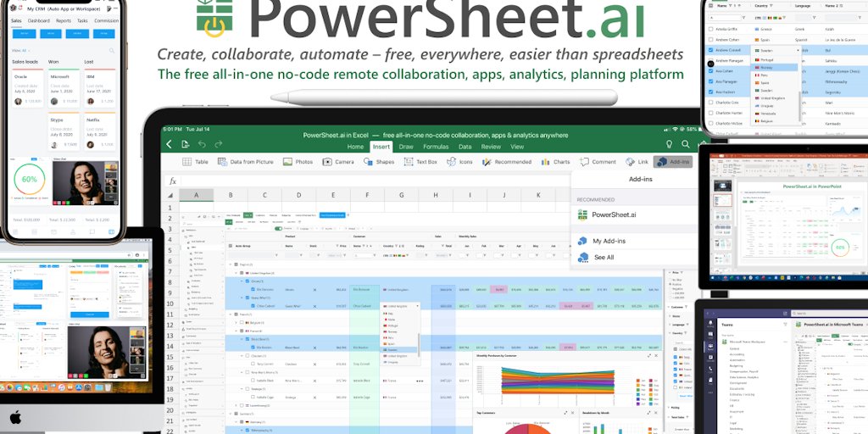Viewport: 868px width, 434px height.
Task: Choose Peru in the country dropdown list
Action: [774, 75]
